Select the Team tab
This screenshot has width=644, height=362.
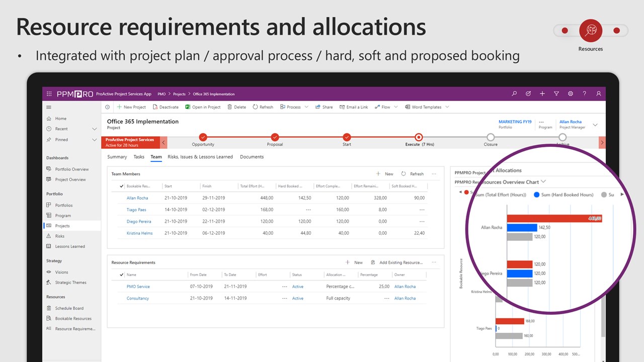[x=156, y=157]
